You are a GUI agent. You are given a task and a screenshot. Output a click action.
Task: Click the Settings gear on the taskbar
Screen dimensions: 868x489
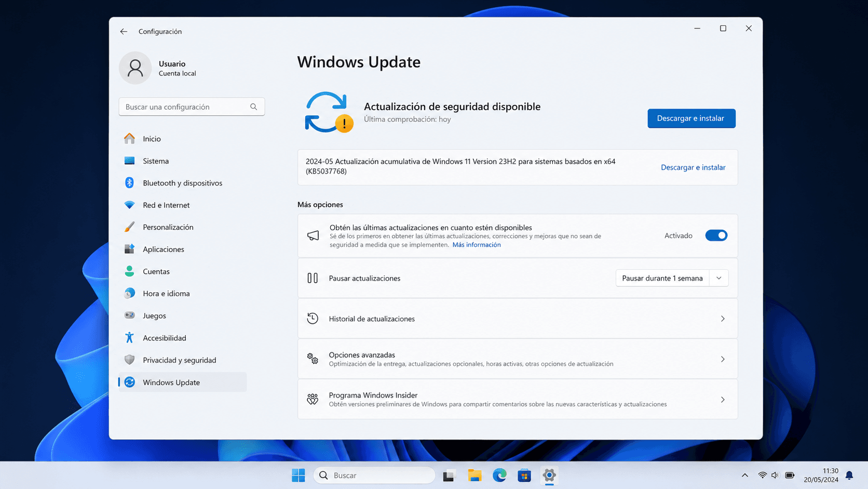(549, 475)
